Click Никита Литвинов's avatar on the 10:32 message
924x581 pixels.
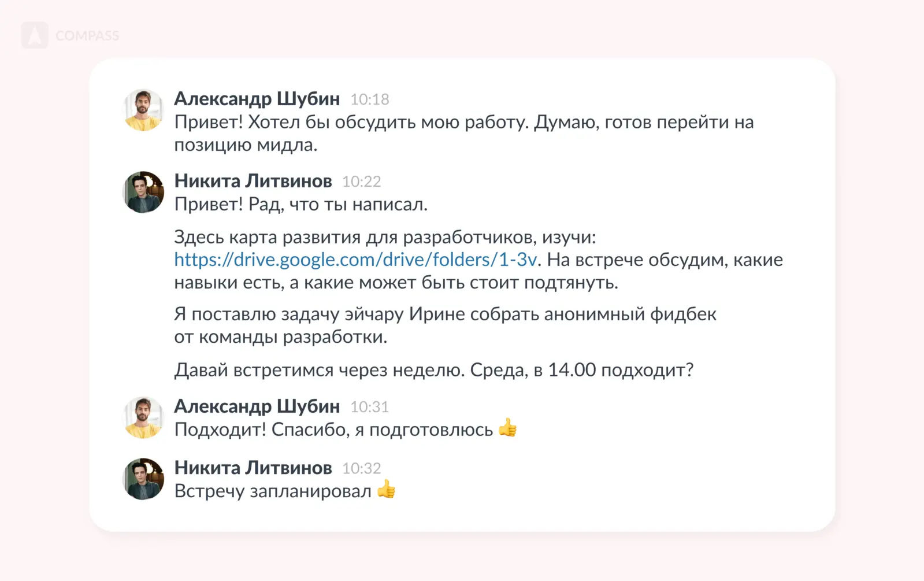click(143, 479)
